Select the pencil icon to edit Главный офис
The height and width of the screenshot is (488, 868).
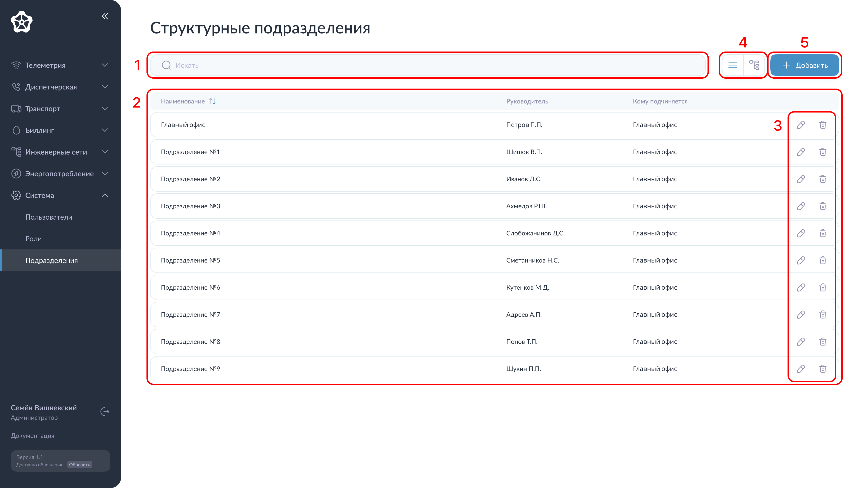[801, 125]
